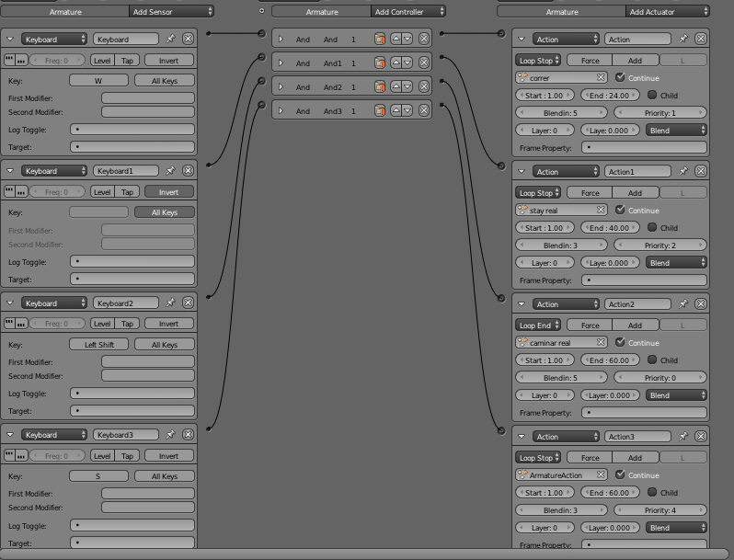Enable Child on caminar real action
The image size is (734, 560).
point(652,360)
